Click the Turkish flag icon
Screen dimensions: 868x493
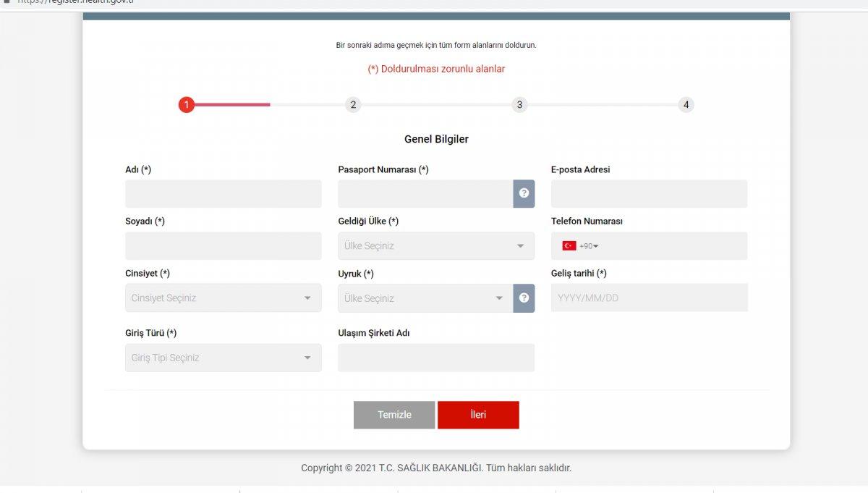(569, 245)
